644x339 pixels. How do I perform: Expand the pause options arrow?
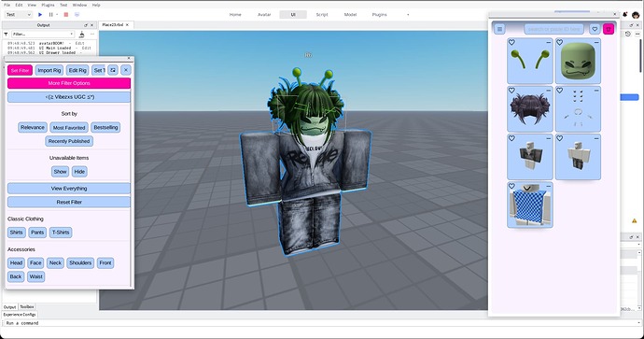point(57,14)
